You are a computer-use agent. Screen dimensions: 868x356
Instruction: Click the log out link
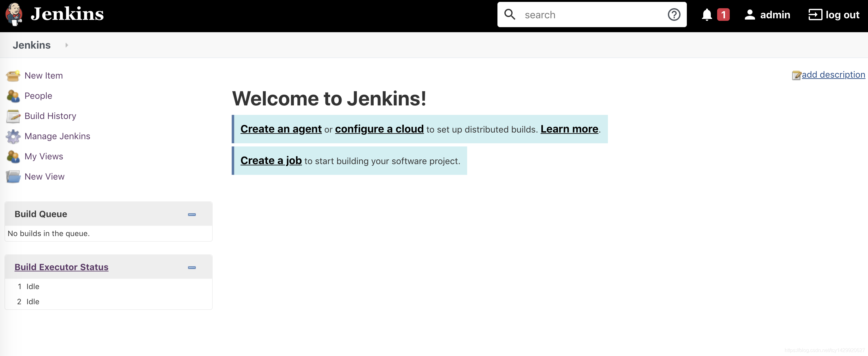point(834,15)
